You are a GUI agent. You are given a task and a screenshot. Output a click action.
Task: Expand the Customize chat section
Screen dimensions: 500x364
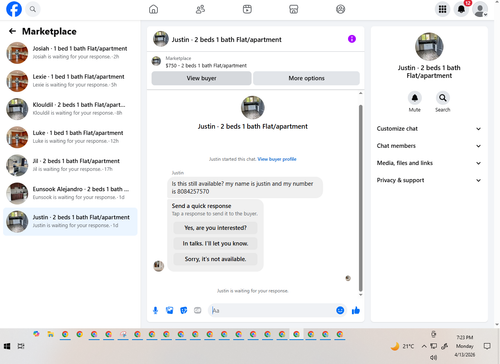429,129
